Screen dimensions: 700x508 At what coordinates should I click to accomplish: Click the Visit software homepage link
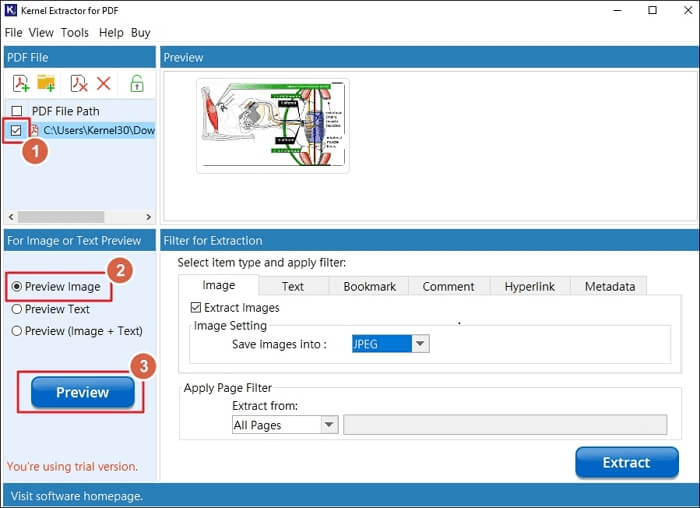pyautogui.click(x=76, y=496)
